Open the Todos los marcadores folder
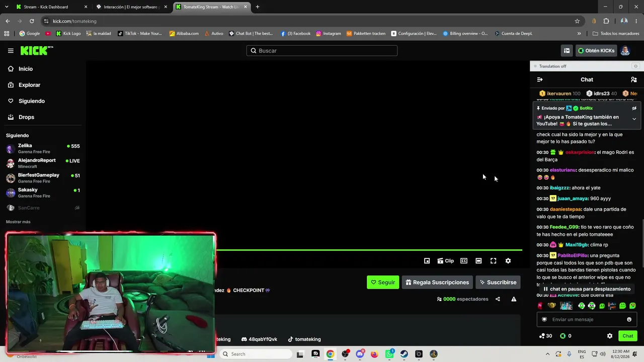Screen dimensions: 644x362 [616, 34]
